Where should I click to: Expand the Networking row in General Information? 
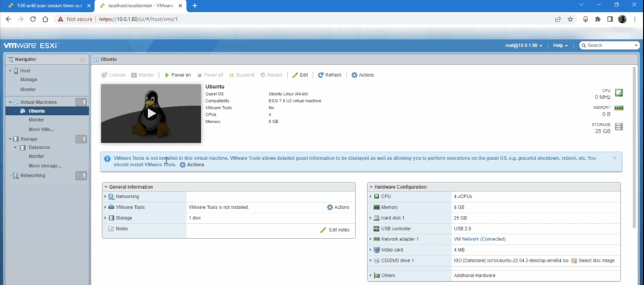click(106, 197)
